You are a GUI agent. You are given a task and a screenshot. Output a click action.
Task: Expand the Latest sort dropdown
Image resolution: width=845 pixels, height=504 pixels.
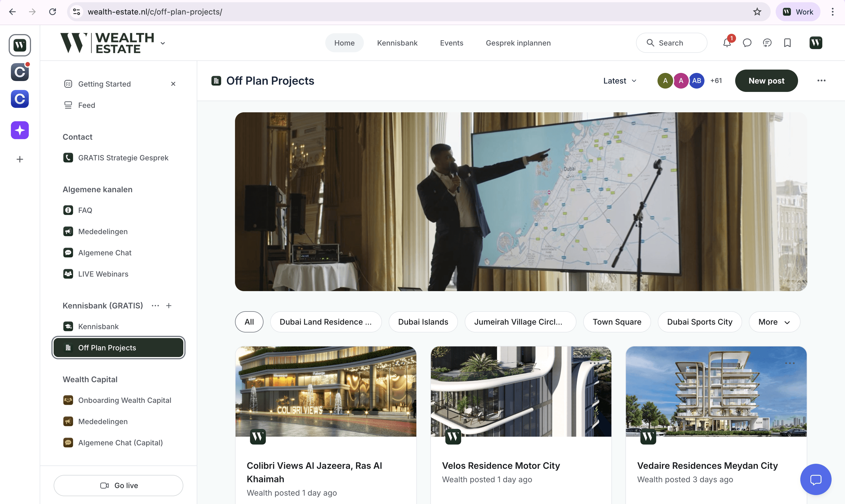tap(619, 81)
